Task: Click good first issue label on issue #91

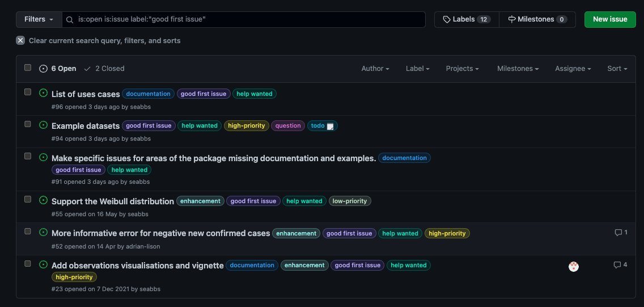Action: [78, 170]
